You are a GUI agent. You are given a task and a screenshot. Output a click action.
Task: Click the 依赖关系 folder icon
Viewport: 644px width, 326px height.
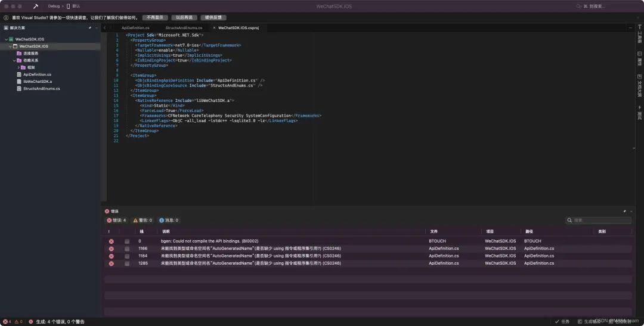click(19, 60)
